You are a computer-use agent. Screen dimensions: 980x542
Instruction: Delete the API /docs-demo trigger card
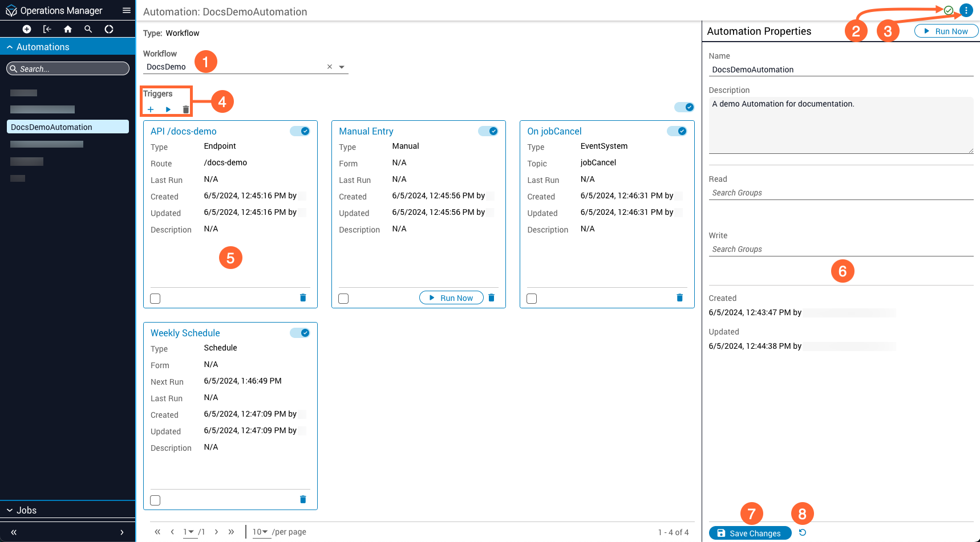tap(303, 298)
